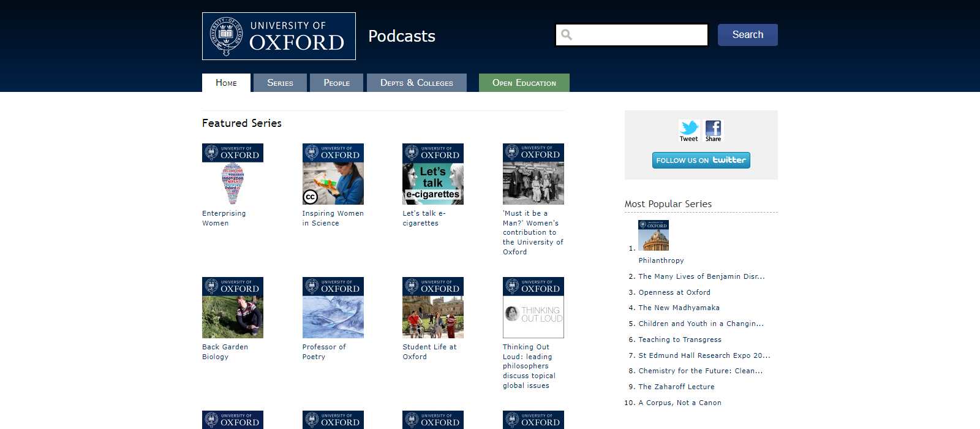Open Openness at Oxford link
The height and width of the screenshot is (429, 980).
[x=674, y=292]
